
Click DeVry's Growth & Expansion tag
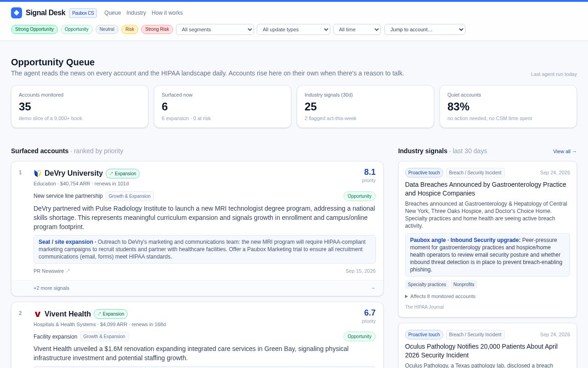tap(130, 196)
